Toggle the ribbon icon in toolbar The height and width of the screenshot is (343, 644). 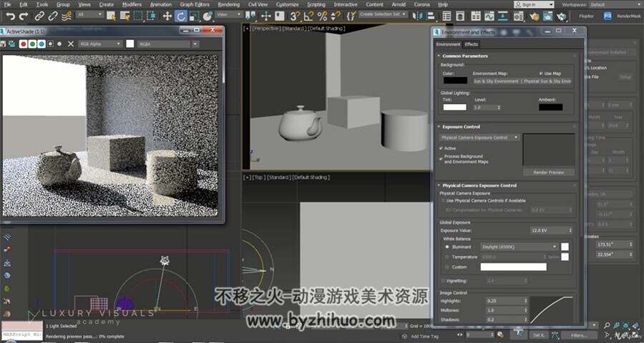point(476,16)
